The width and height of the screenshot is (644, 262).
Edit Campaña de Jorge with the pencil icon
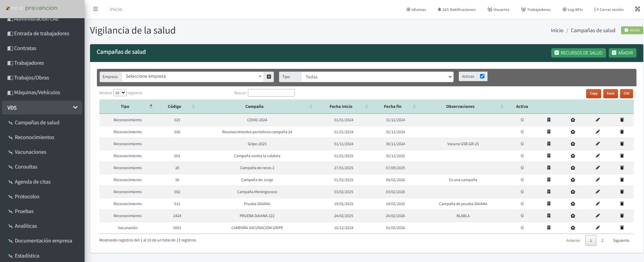(598, 180)
